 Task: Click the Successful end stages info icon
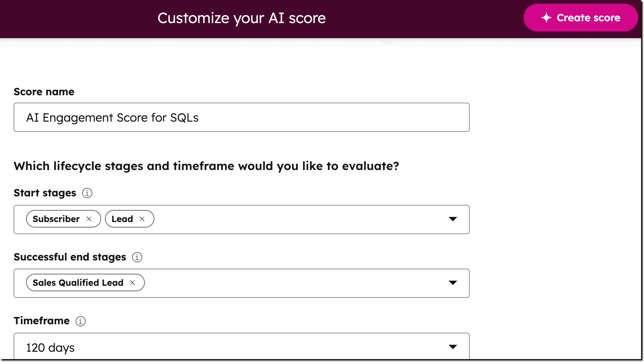point(137,257)
